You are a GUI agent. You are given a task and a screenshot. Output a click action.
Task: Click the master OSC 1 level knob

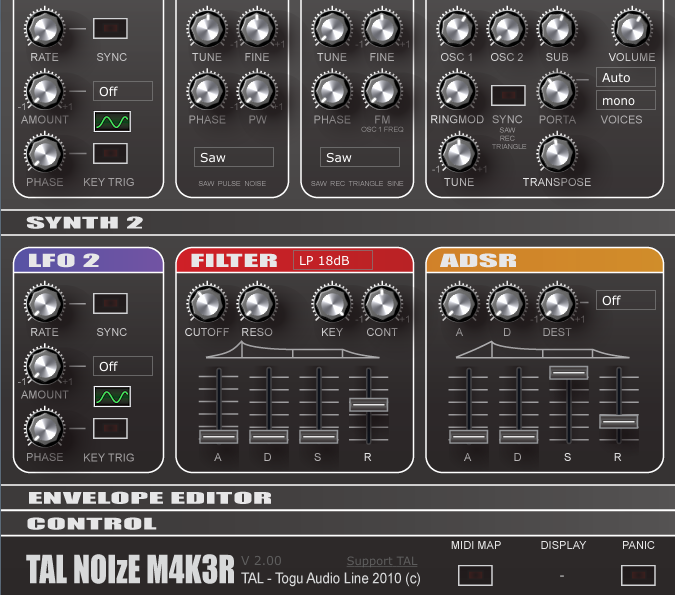[x=457, y=28]
